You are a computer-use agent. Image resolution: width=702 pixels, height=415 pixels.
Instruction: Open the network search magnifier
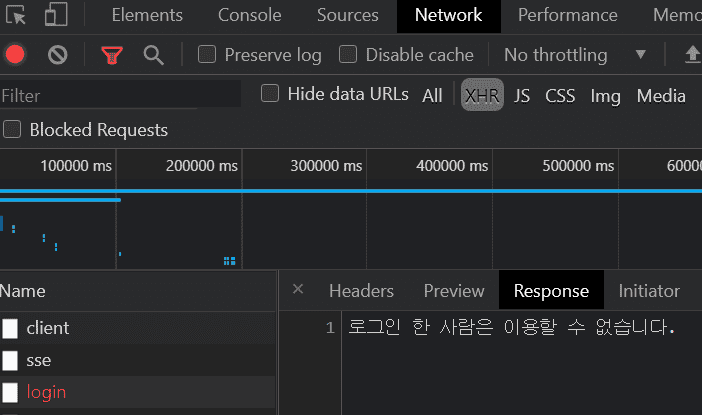tap(153, 55)
